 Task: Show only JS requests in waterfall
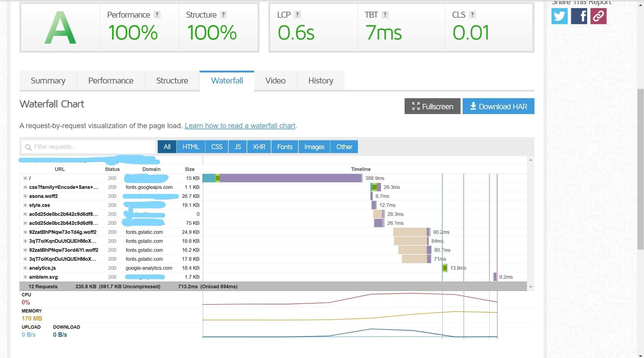(238, 147)
